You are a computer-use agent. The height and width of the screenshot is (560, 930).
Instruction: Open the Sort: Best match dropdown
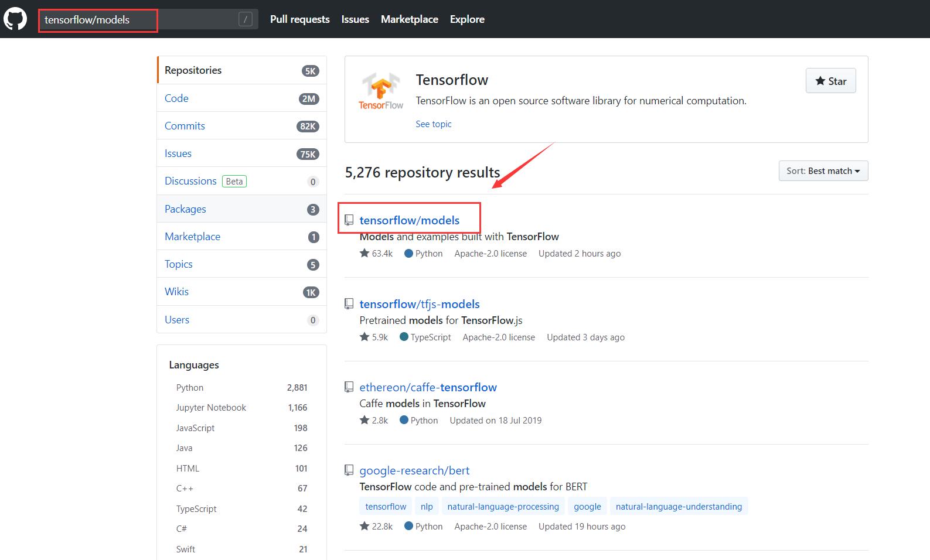click(x=823, y=171)
